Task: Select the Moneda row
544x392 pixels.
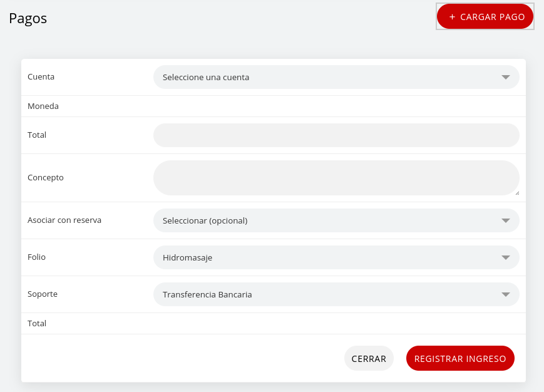Action: [x=43, y=106]
